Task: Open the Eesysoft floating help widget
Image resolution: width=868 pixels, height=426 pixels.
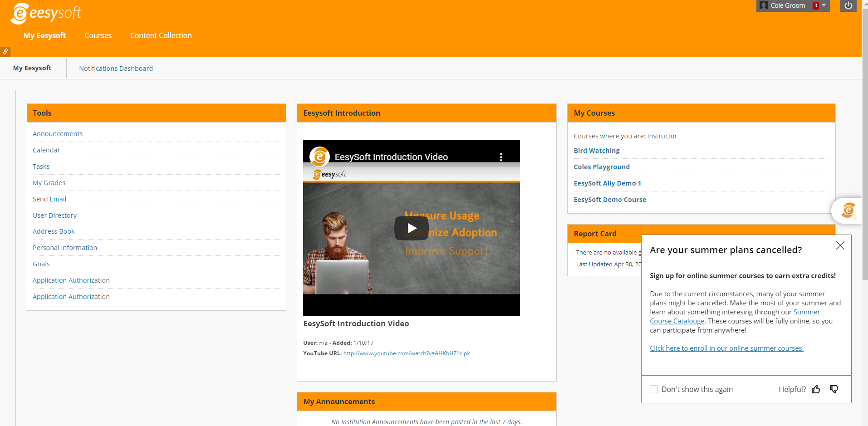Action: pyautogui.click(x=848, y=211)
